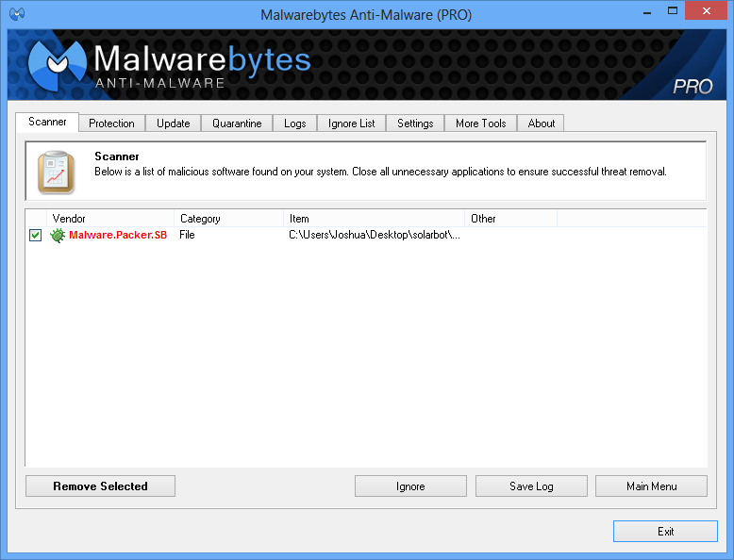
Task: Open the Ignore List tab
Action: [x=352, y=124]
